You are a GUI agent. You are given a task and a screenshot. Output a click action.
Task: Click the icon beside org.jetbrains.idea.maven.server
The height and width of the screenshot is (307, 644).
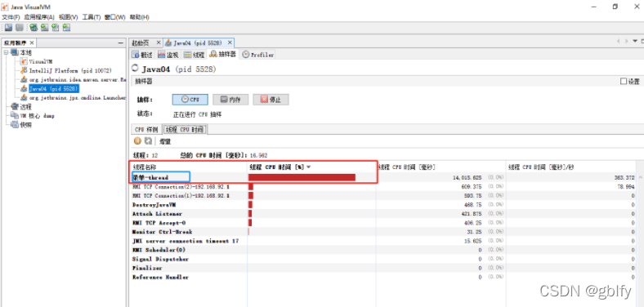coord(24,79)
